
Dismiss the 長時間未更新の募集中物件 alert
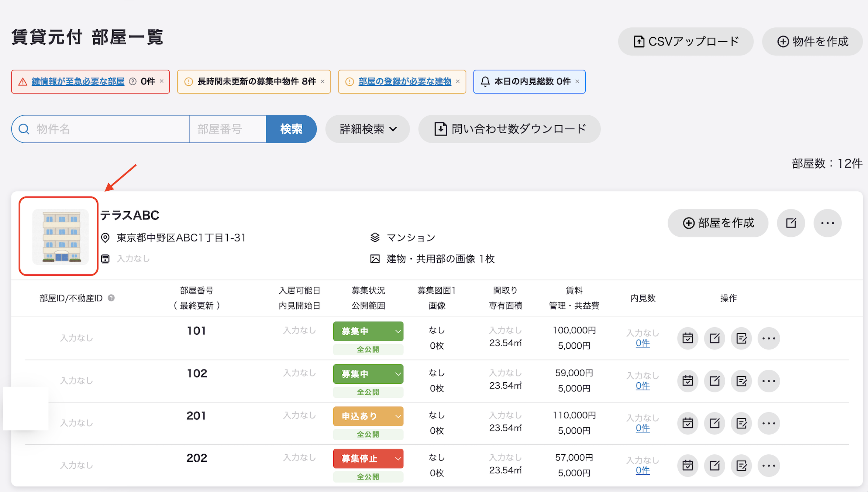[x=323, y=81]
